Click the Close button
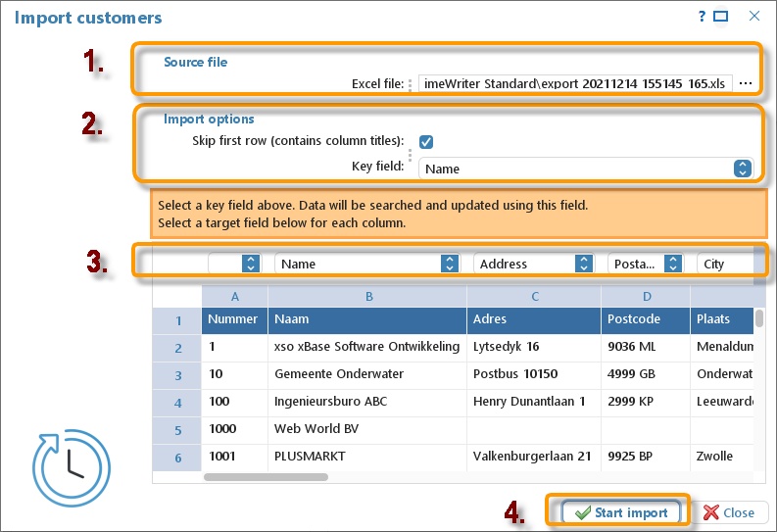Image resolution: width=777 pixels, height=532 pixels. pyautogui.click(x=728, y=512)
